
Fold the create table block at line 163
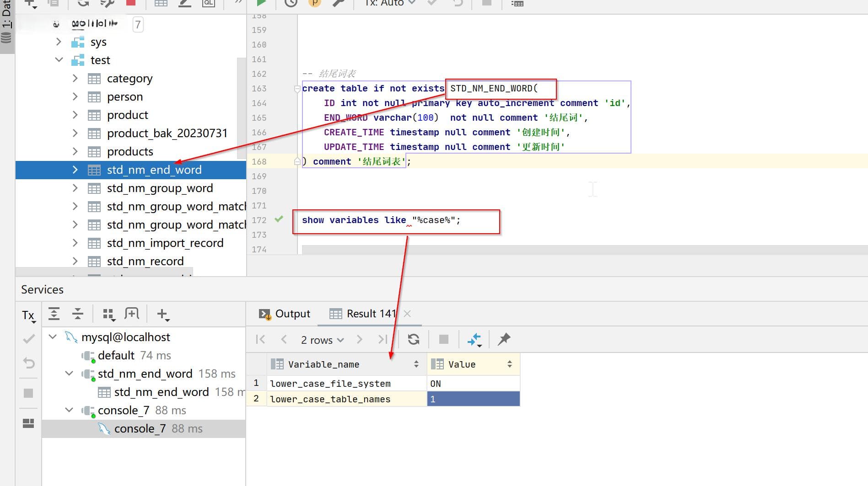click(x=297, y=89)
